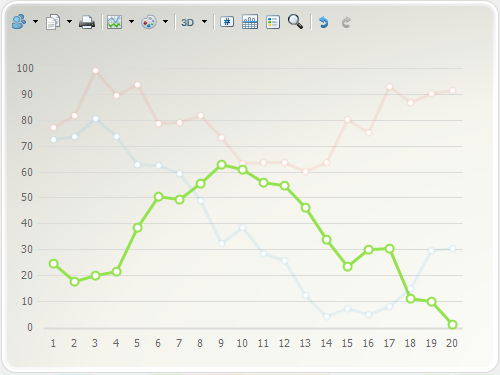Viewport: 500px width, 375px height.
Task: Select green series point at x 9
Action: (x=221, y=165)
